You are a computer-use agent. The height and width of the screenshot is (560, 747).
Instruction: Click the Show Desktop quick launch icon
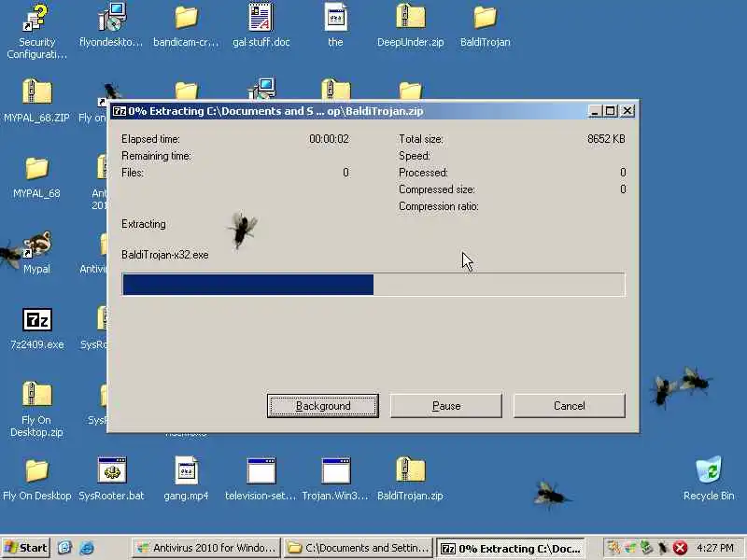[x=64, y=548]
